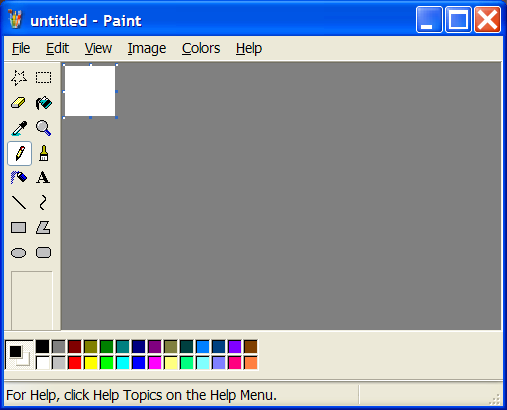507x410 pixels.
Task: Select the Pencil tool
Action: [20, 153]
